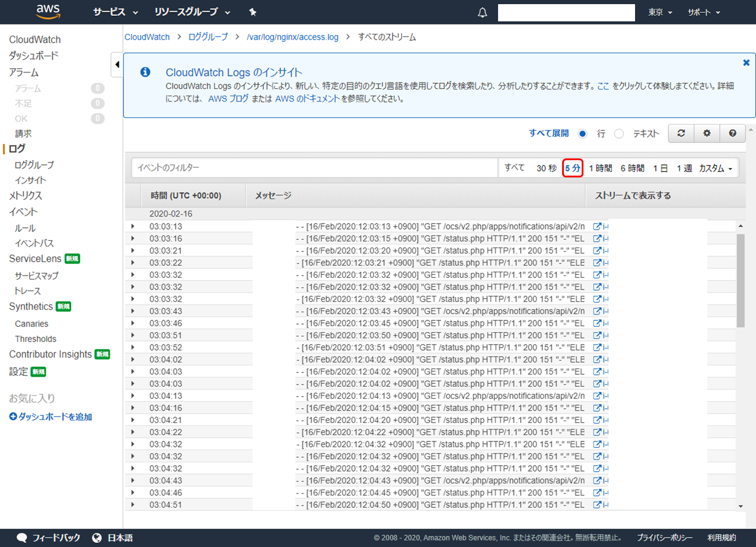Open stream link icon for 03:04:51 row

597,504
